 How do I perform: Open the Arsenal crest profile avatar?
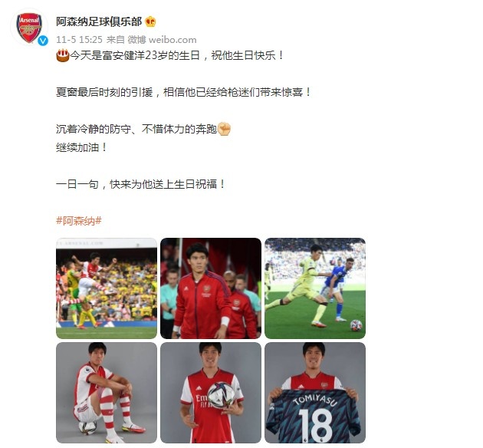point(29,28)
